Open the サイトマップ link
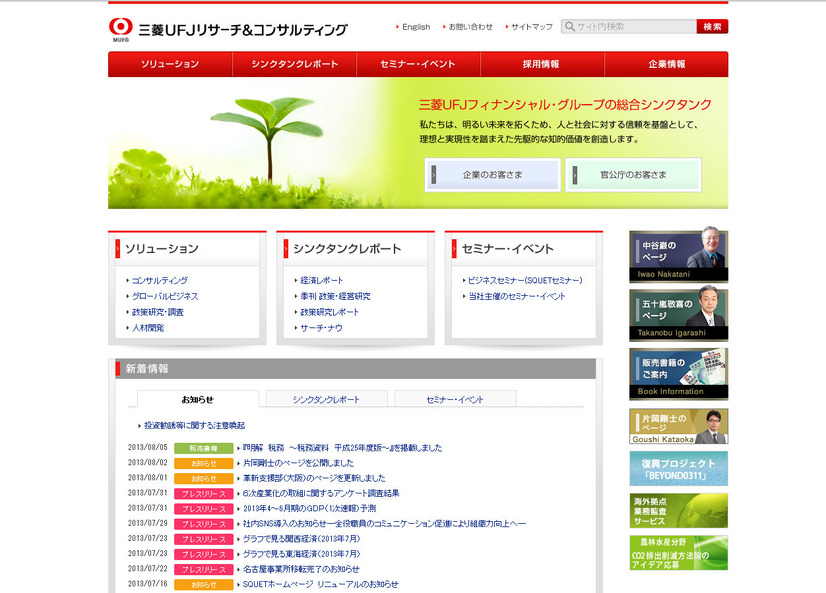Screen dimensions: 826x593 point(532,27)
